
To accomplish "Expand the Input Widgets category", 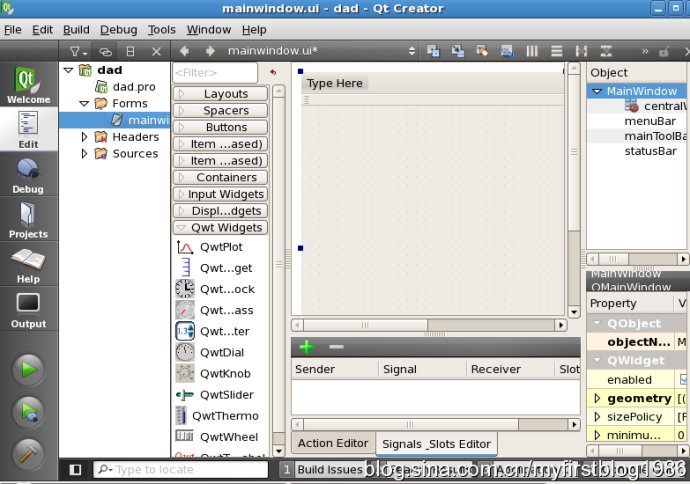I will (x=220, y=194).
